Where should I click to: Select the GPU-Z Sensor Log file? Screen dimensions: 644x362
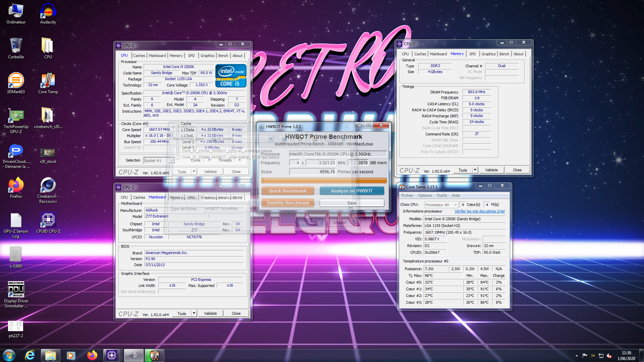pyautogui.click(x=16, y=226)
